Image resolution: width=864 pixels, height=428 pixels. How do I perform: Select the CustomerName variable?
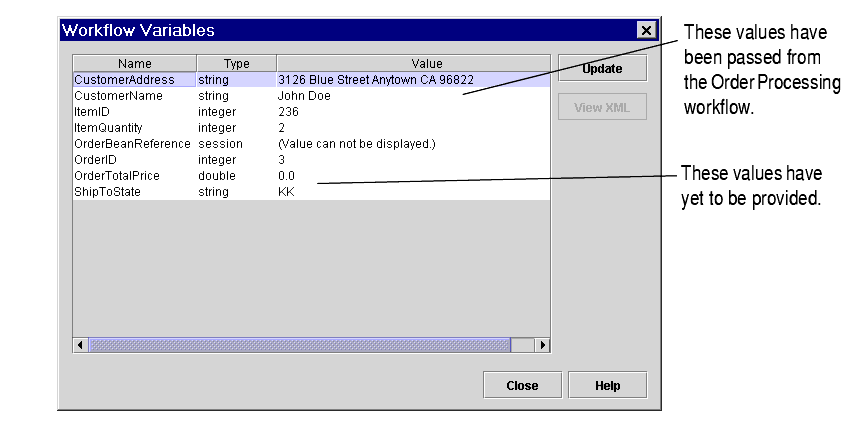click(311, 96)
